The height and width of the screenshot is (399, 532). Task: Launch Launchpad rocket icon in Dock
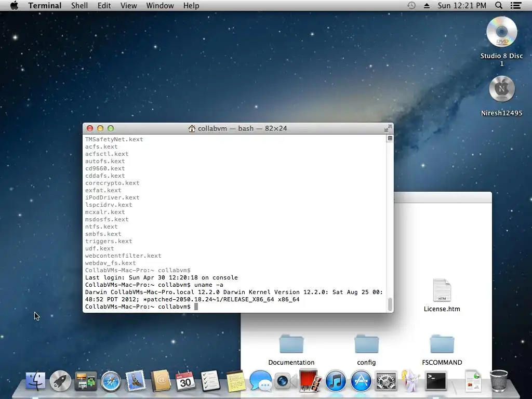[60, 381]
